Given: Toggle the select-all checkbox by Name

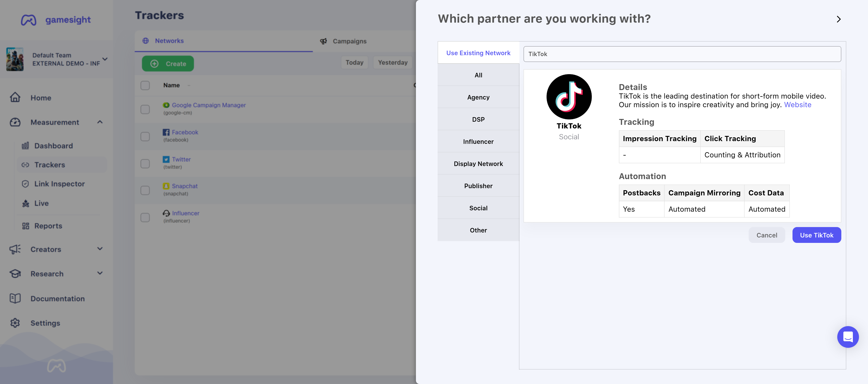Looking at the screenshot, I should coord(145,85).
